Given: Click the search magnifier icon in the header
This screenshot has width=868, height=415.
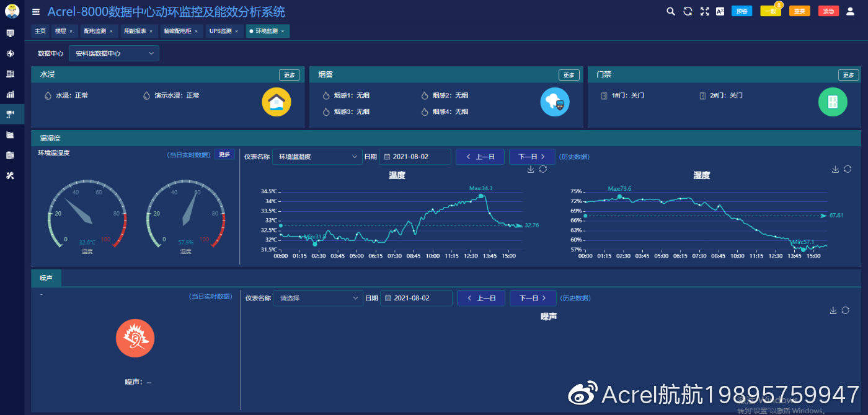Looking at the screenshot, I should coord(671,11).
